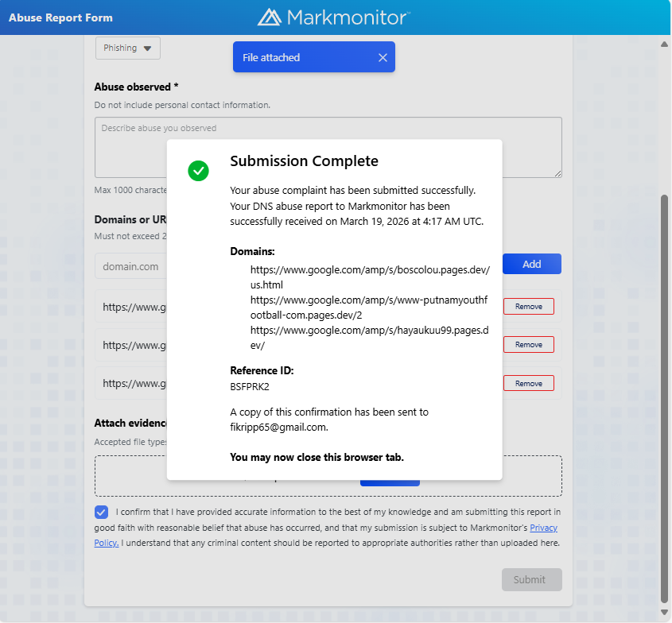Click the green checkmark success icon
The image size is (672, 623).
[199, 170]
